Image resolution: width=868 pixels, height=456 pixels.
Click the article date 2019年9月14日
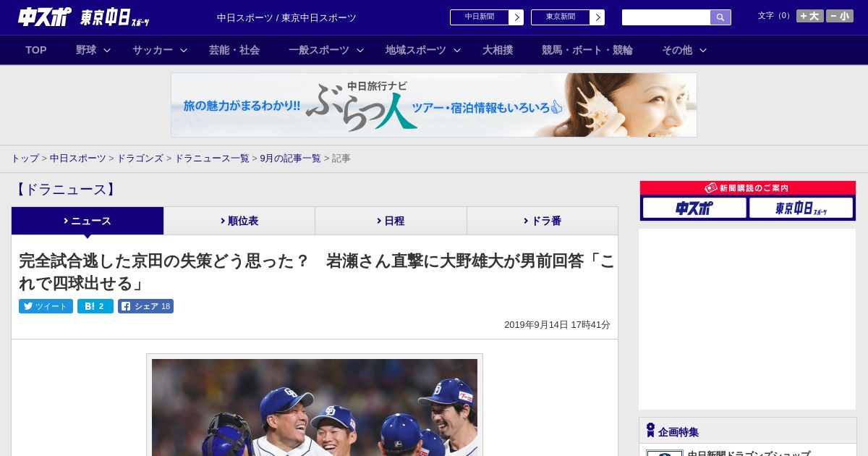point(557,325)
